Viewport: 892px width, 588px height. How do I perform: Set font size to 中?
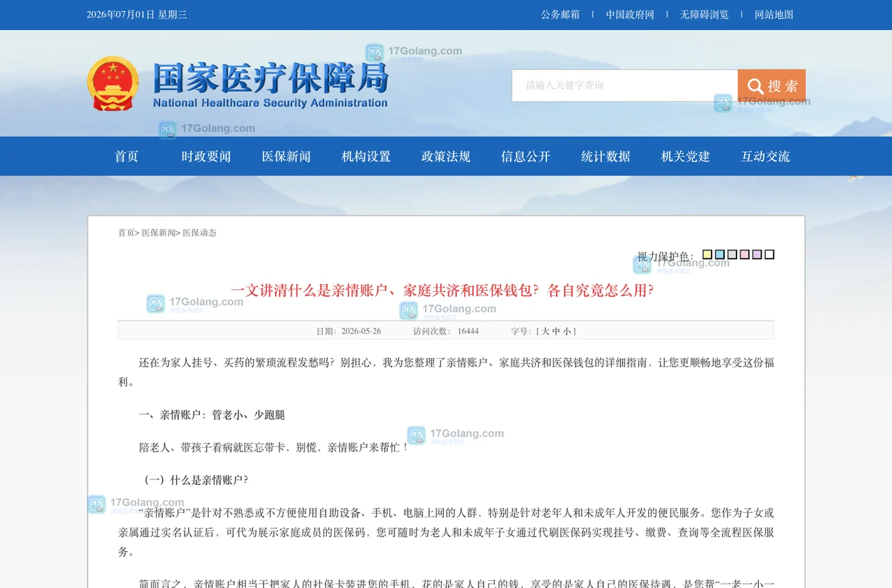[x=556, y=331]
